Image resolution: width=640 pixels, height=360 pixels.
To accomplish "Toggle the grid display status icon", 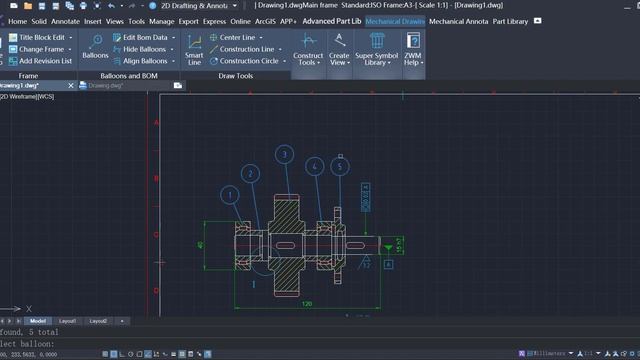I will [114, 354].
